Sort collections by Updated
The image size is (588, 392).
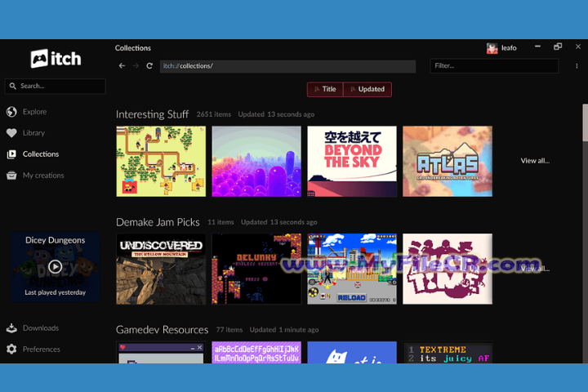tap(367, 89)
